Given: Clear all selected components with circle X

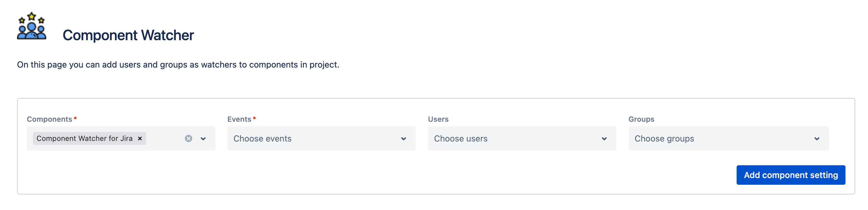Looking at the screenshot, I should click(188, 138).
